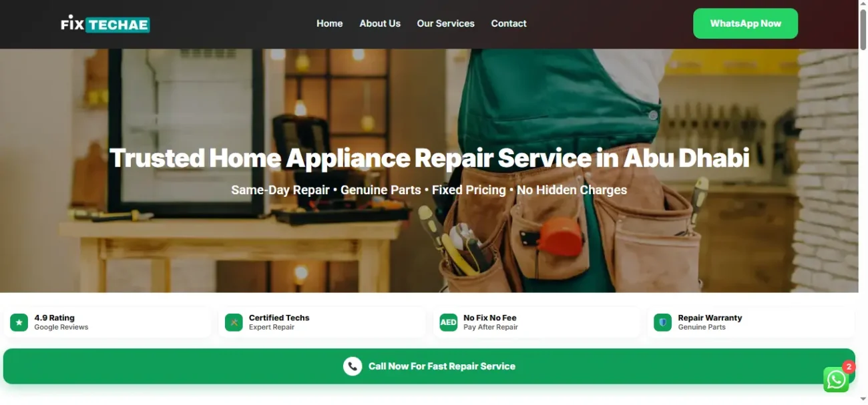Click the WhatsApp Now button

pyautogui.click(x=745, y=23)
